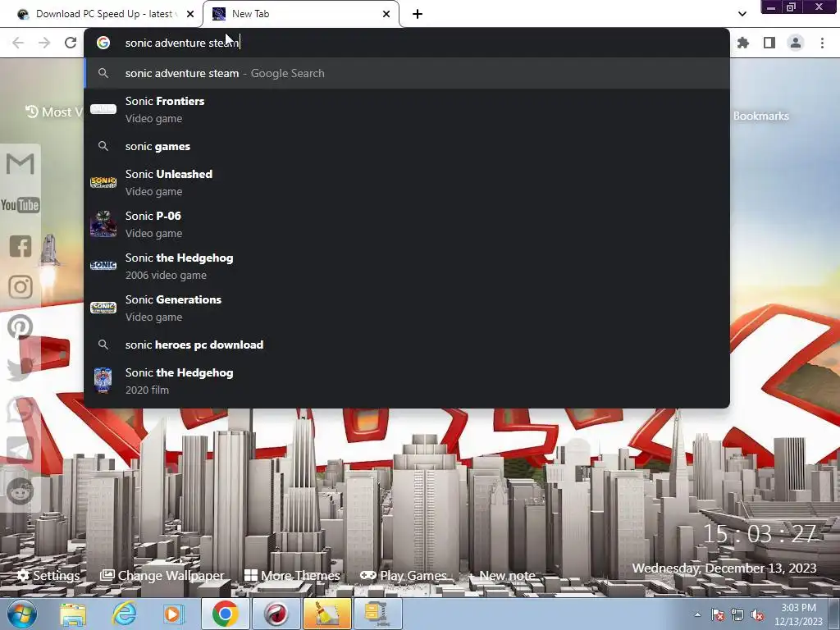Open the Chrome three-dot menu
The height and width of the screenshot is (630, 840).
(x=822, y=43)
